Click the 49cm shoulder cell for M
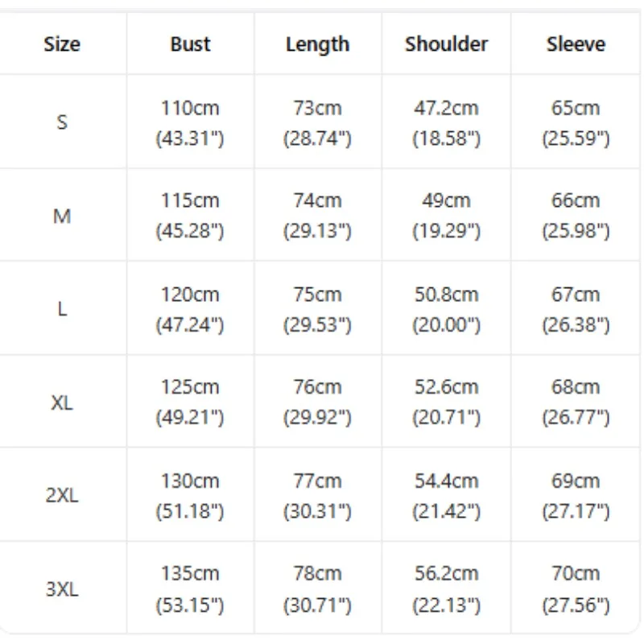The width and height of the screenshot is (644, 644). coord(447,215)
